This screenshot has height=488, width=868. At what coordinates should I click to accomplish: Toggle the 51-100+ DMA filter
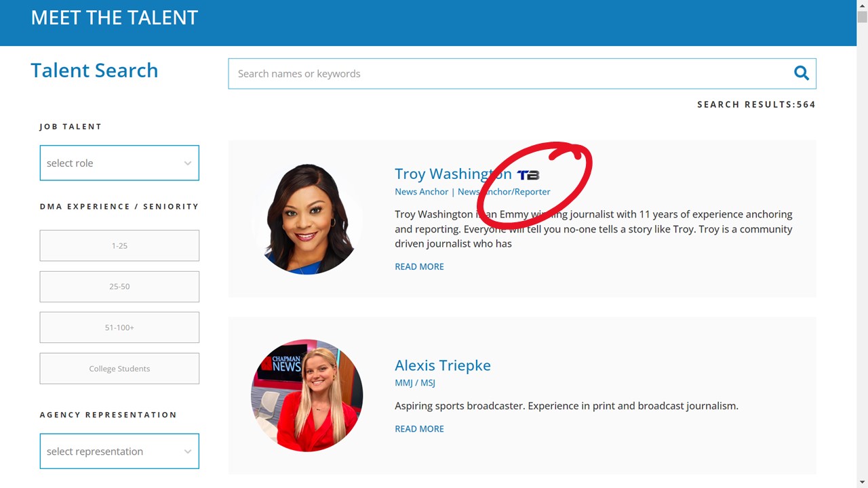click(119, 327)
